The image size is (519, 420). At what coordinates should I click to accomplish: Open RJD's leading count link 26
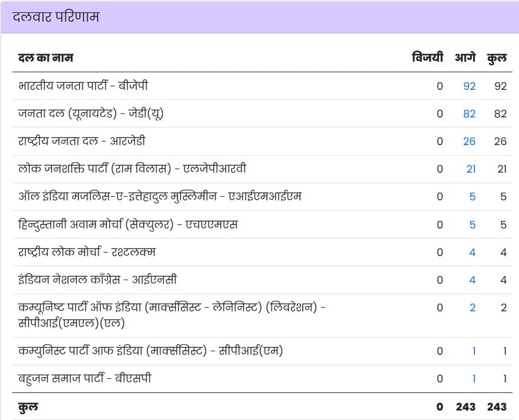[x=469, y=142]
